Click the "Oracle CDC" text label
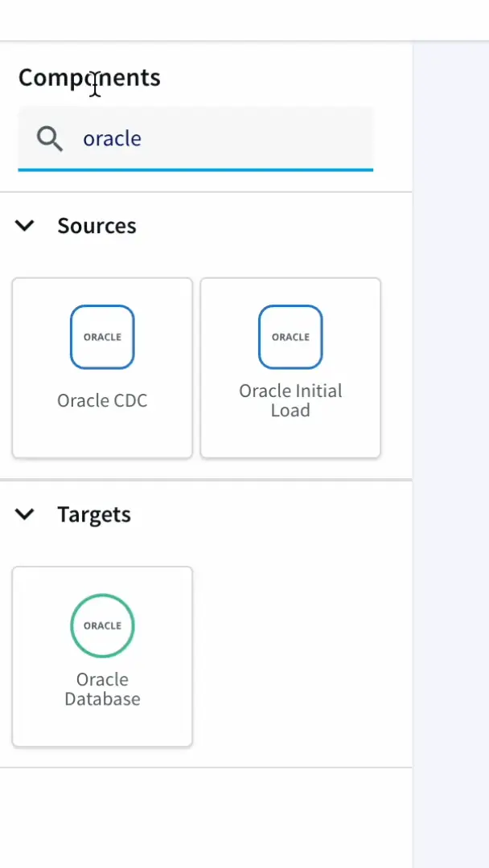This screenshot has width=489, height=868. pos(102,400)
